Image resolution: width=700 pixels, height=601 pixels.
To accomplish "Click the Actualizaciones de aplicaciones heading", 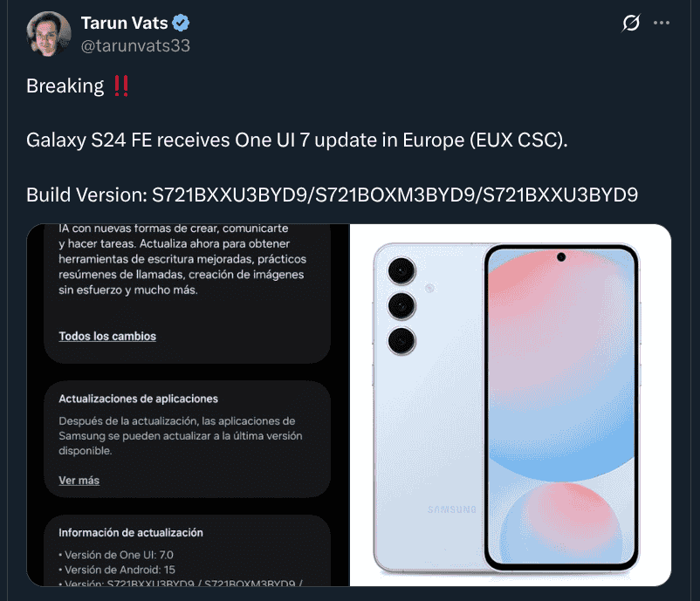I will coord(139,399).
